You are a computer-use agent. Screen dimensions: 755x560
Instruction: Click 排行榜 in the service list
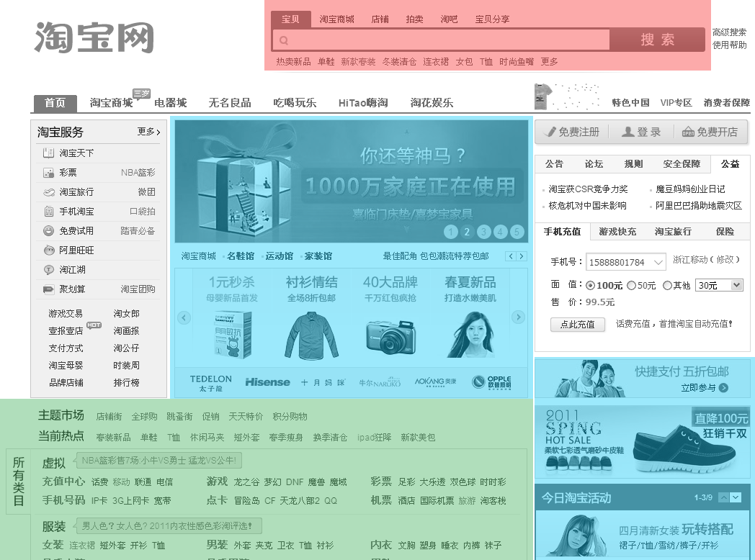(x=126, y=383)
